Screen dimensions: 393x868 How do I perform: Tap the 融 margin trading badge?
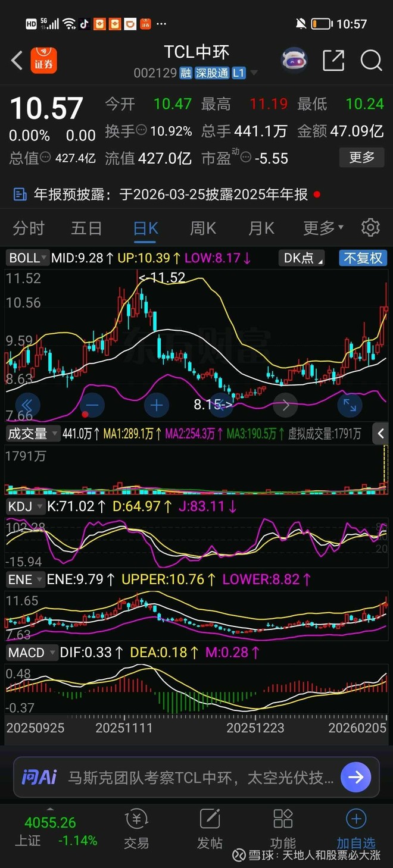[x=186, y=73]
